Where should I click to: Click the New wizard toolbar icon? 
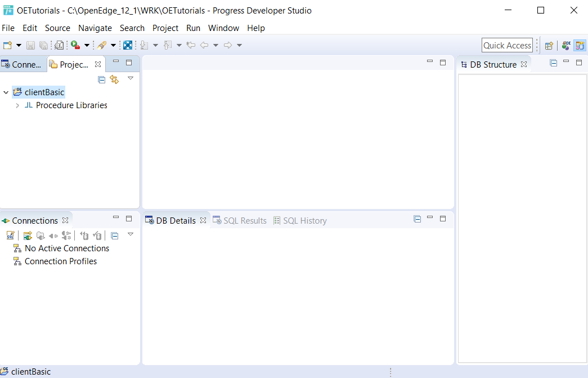coord(7,46)
